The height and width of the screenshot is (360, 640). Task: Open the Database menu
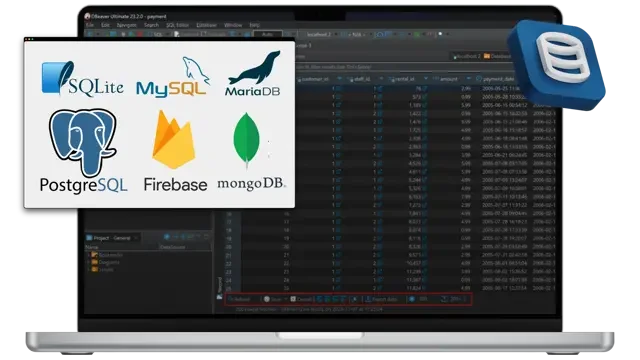click(207, 25)
